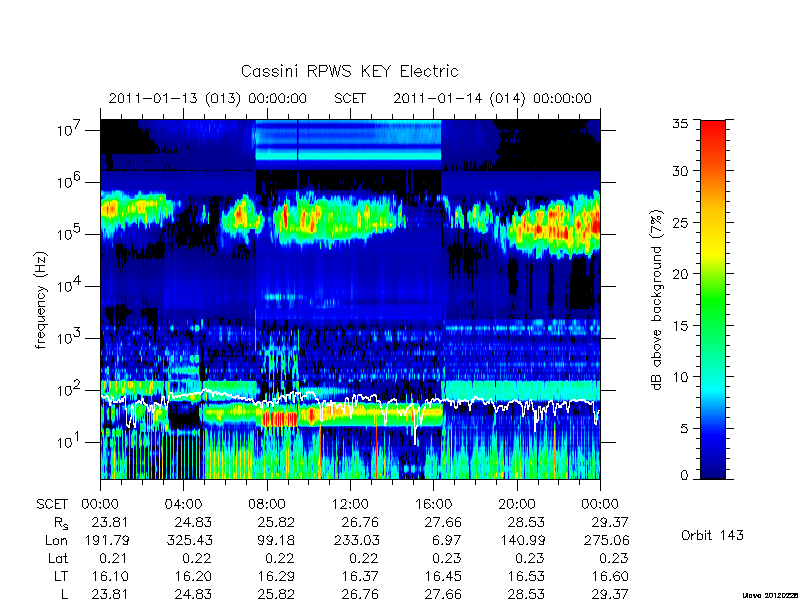The width and height of the screenshot is (800, 600).
Task: Click the color bar value '15'
Action: (680, 326)
